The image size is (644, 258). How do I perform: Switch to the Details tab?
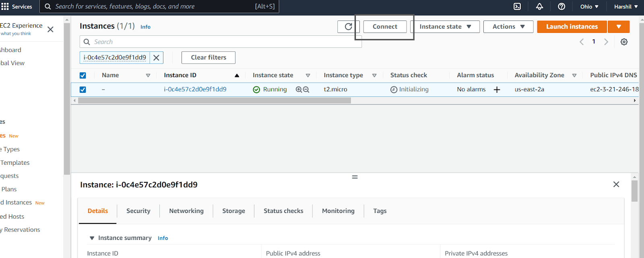[98, 211]
